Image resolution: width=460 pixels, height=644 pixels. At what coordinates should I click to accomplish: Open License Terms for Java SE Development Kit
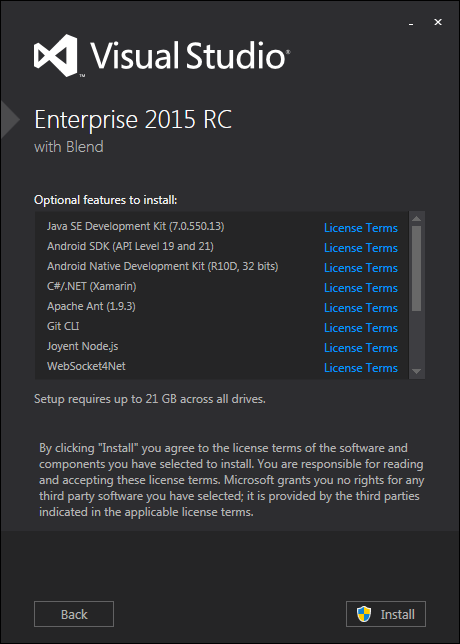click(x=361, y=228)
